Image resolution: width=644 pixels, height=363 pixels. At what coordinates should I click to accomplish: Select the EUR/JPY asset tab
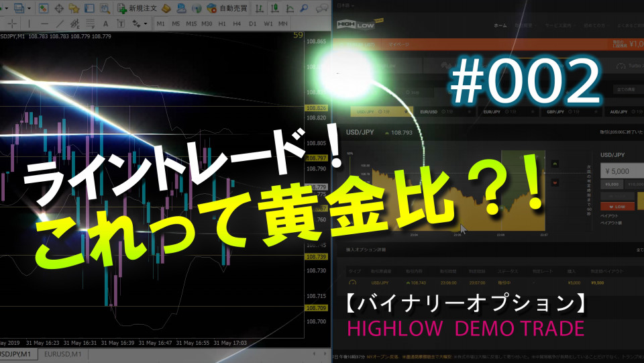coord(508,111)
